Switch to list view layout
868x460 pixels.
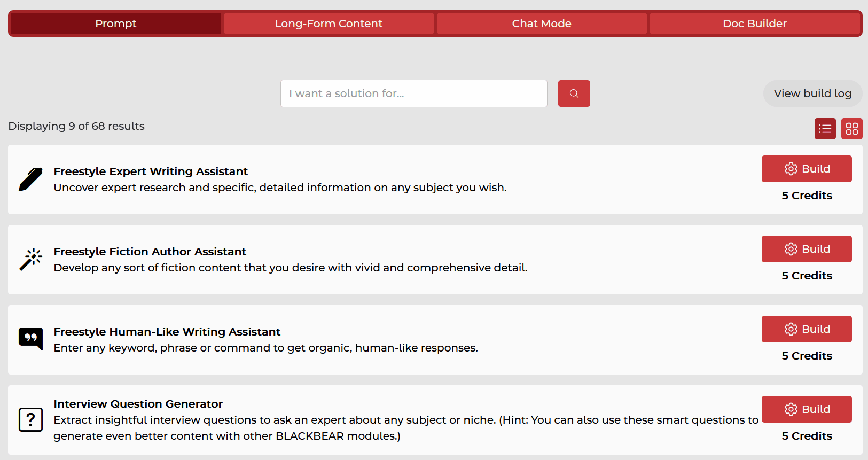825,129
